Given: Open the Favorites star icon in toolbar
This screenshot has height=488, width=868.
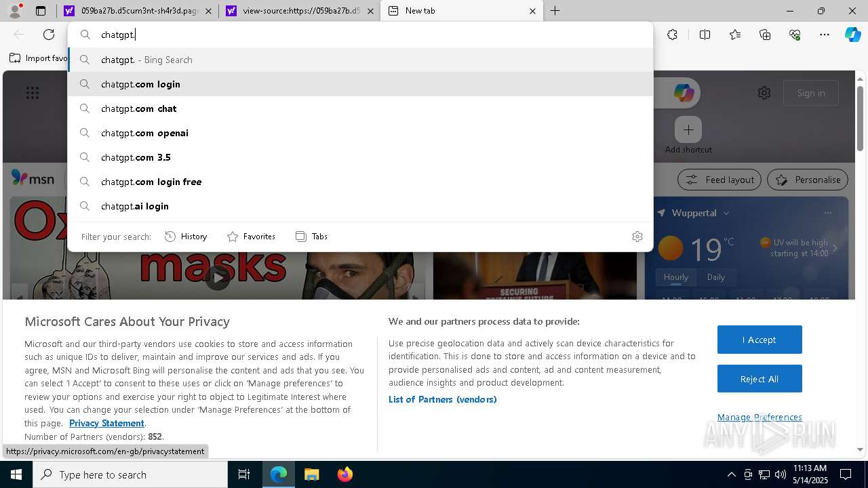Looking at the screenshot, I should tap(735, 35).
